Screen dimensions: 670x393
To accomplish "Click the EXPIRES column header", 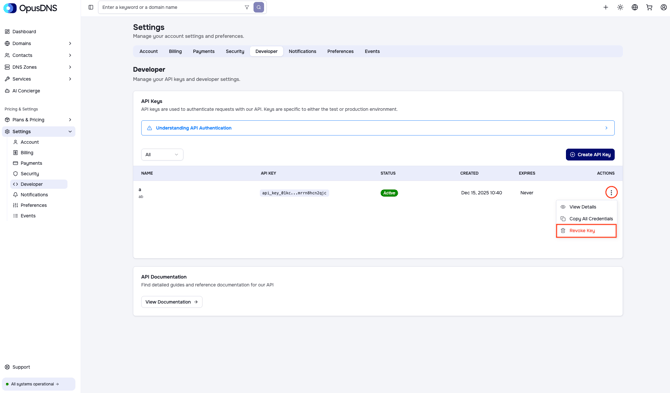I will point(527,173).
